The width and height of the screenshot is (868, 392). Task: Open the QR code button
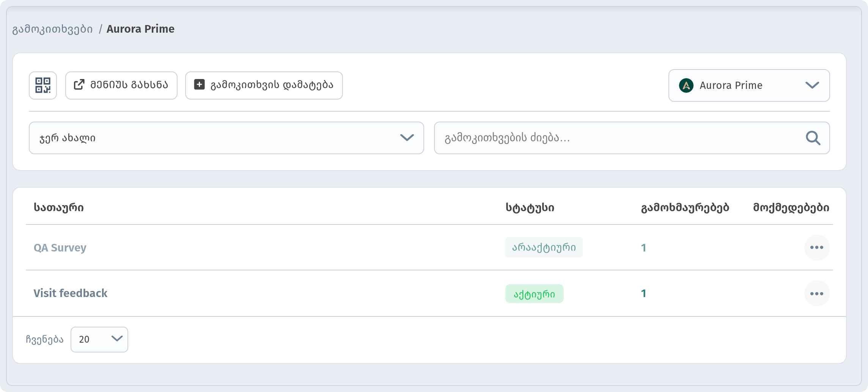43,85
